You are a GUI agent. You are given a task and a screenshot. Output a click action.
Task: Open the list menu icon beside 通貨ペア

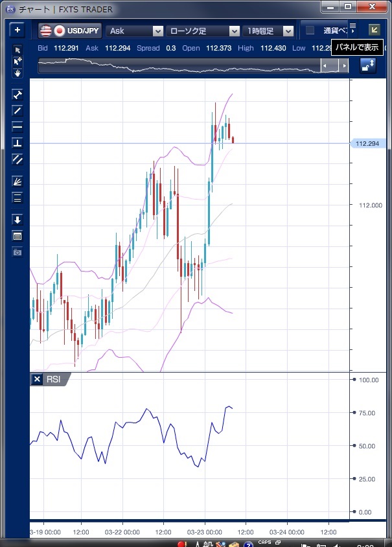(352, 27)
